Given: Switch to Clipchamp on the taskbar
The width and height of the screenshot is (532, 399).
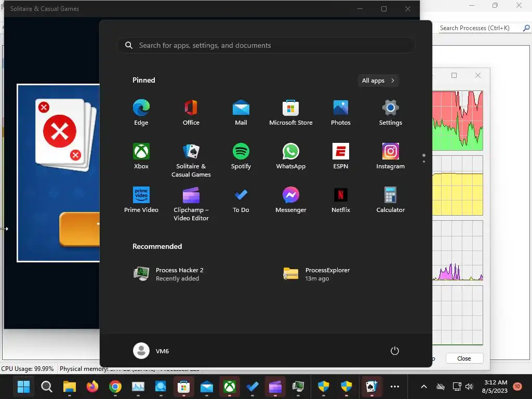Looking at the screenshot, I should (x=275, y=387).
